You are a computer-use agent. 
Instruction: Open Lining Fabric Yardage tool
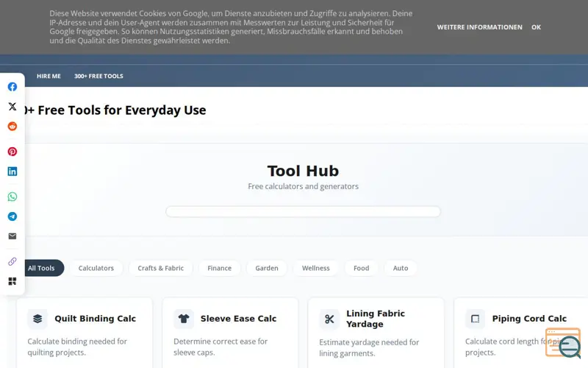click(x=376, y=319)
